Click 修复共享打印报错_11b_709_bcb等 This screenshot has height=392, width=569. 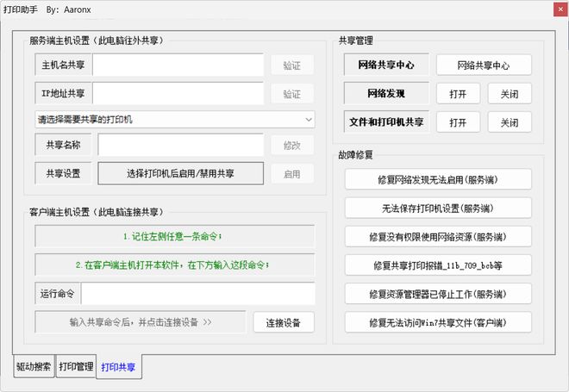pos(438,265)
